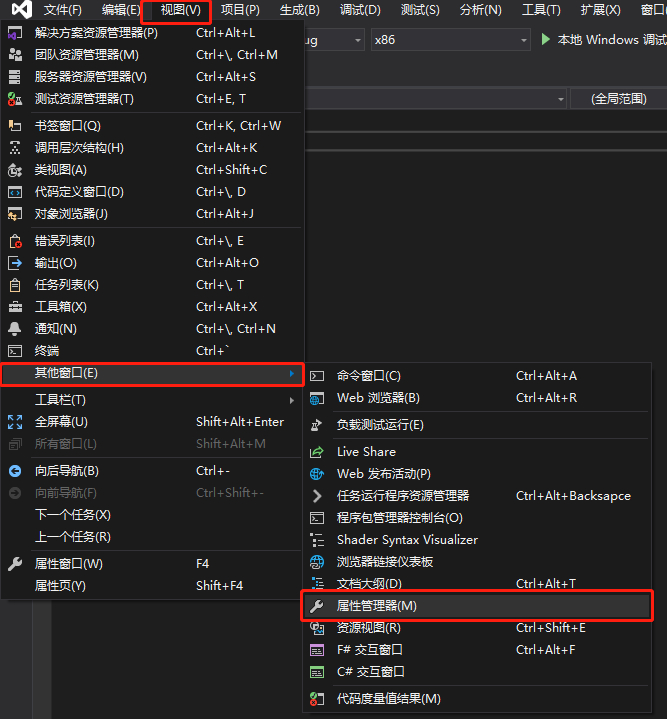Click the 工具箱 icon
667x719 pixels.
pyautogui.click(x=15, y=307)
